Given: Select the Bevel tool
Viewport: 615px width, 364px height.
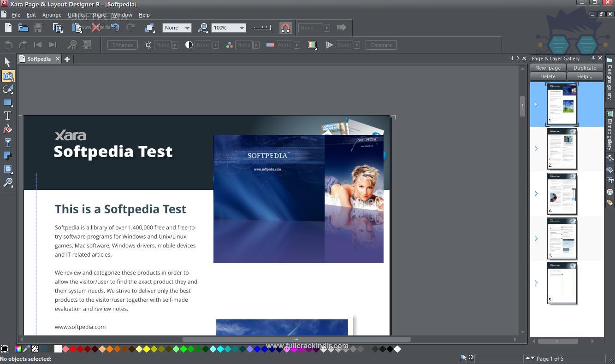Looking at the screenshot, I should point(8,169).
